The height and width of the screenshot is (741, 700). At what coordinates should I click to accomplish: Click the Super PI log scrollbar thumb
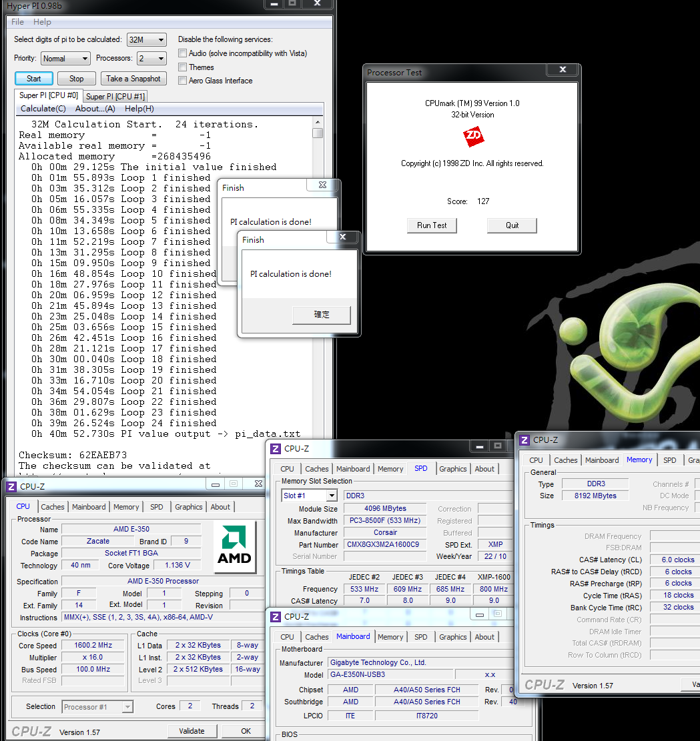coord(318,133)
